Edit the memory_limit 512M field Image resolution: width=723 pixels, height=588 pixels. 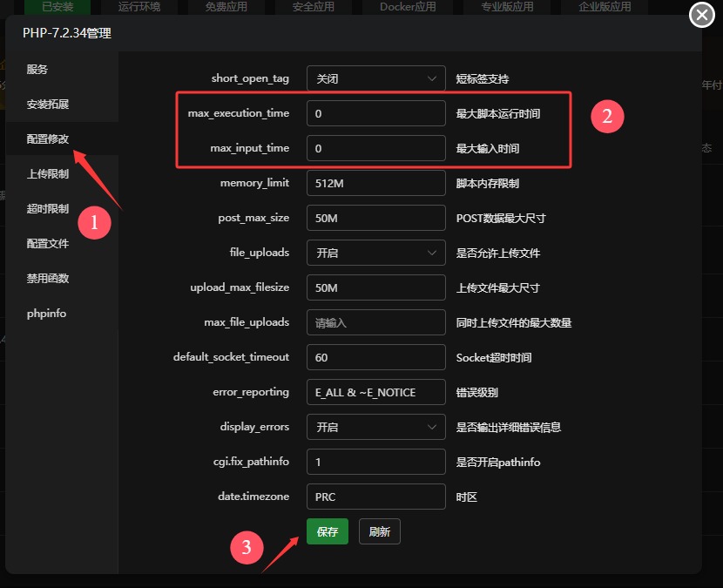[x=375, y=183]
